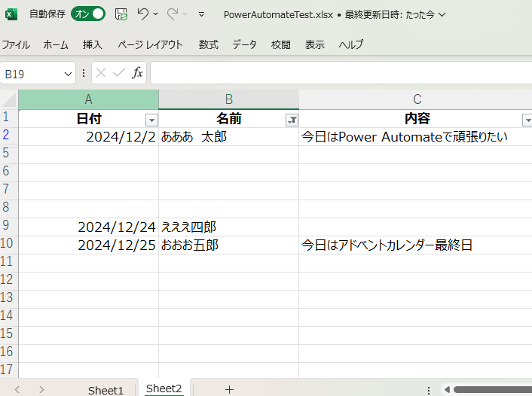
Task: Select cell containing おおお五郎
Action: tap(228, 245)
